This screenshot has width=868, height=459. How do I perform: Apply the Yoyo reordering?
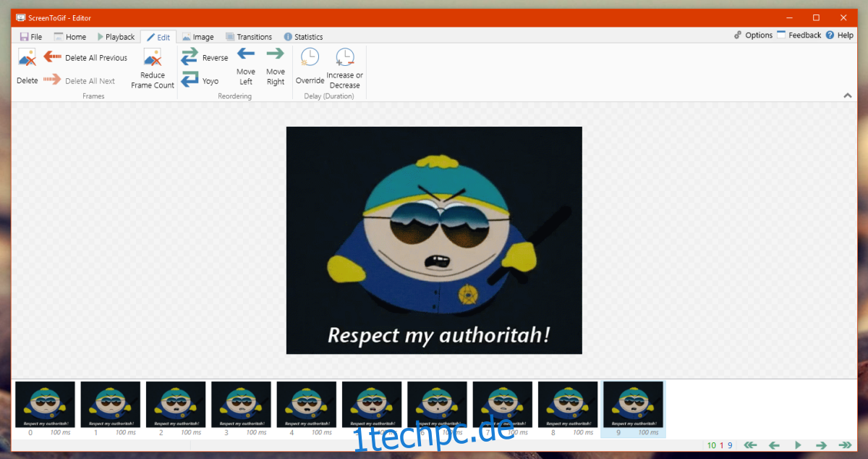coord(200,80)
